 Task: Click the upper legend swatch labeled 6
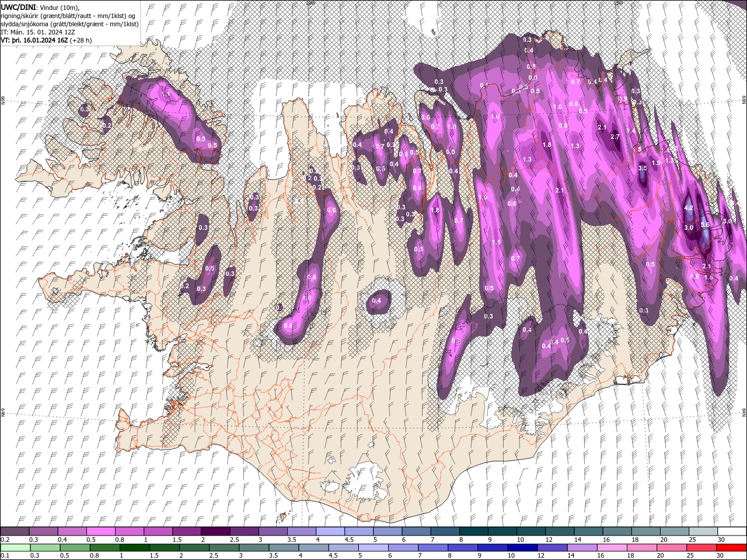[x=416, y=531]
